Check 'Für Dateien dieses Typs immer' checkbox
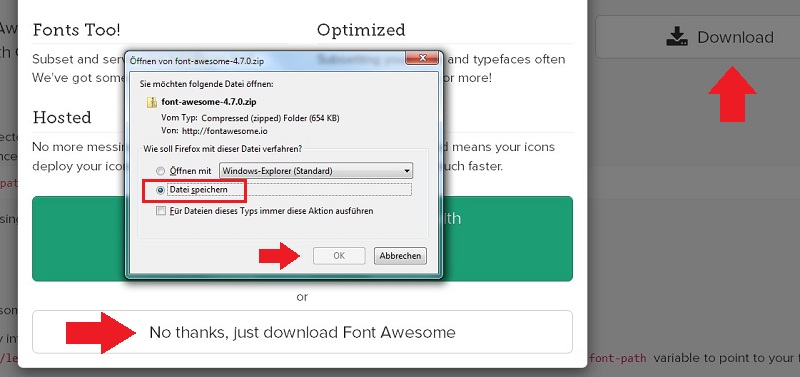This screenshot has height=377, width=800. click(x=161, y=211)
